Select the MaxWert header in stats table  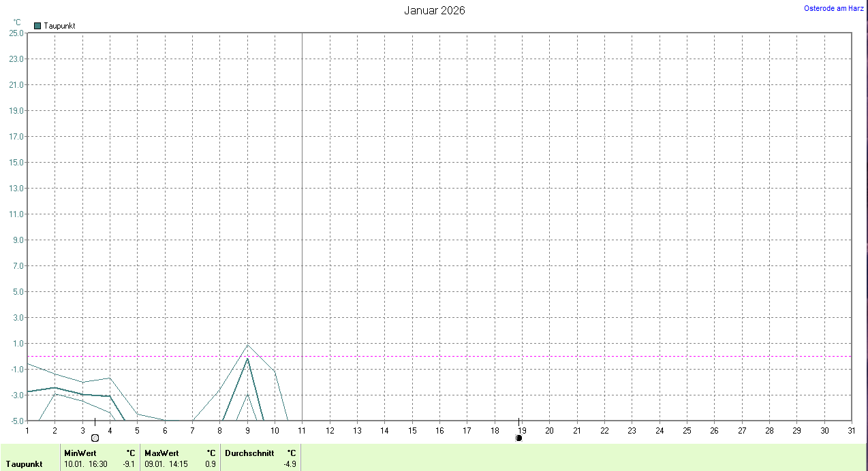pos(161,453)
